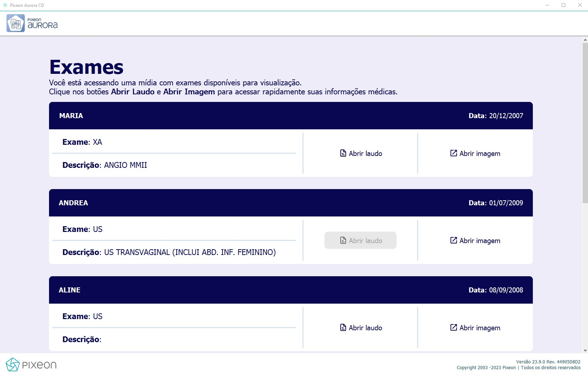The image size is (588, 376).
Task: Click the small app icon in title bar
Action: pos(5,5)
